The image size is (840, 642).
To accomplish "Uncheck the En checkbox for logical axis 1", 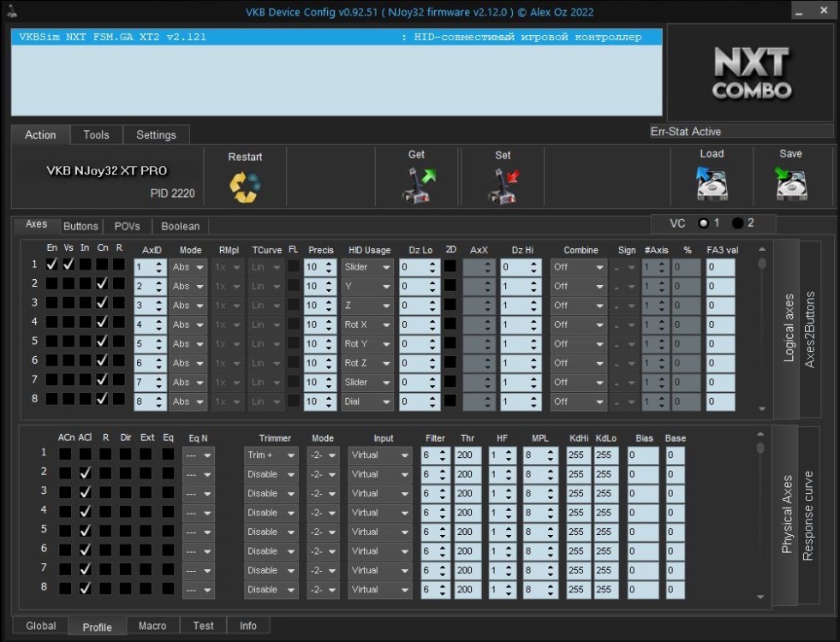I will click(52, 265).
